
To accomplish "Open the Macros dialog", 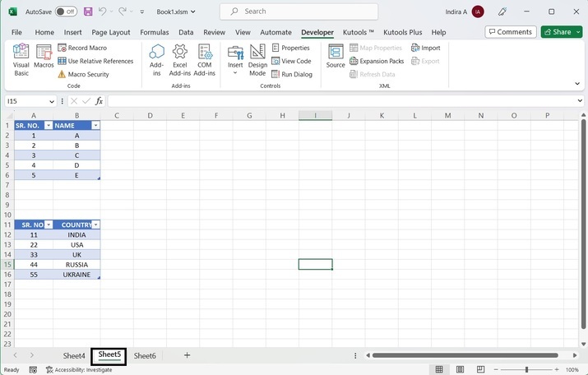I will [x=44, y=56].
